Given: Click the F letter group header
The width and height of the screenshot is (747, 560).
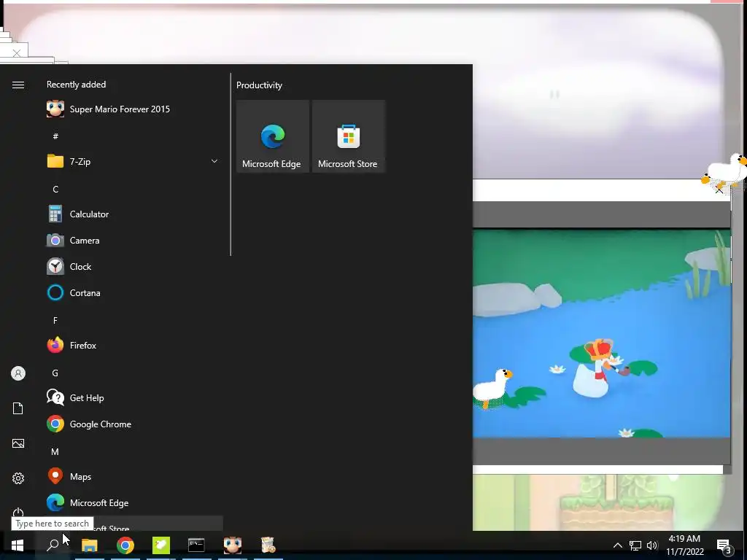Looking at the screenshot, I should tap(55, 320).
